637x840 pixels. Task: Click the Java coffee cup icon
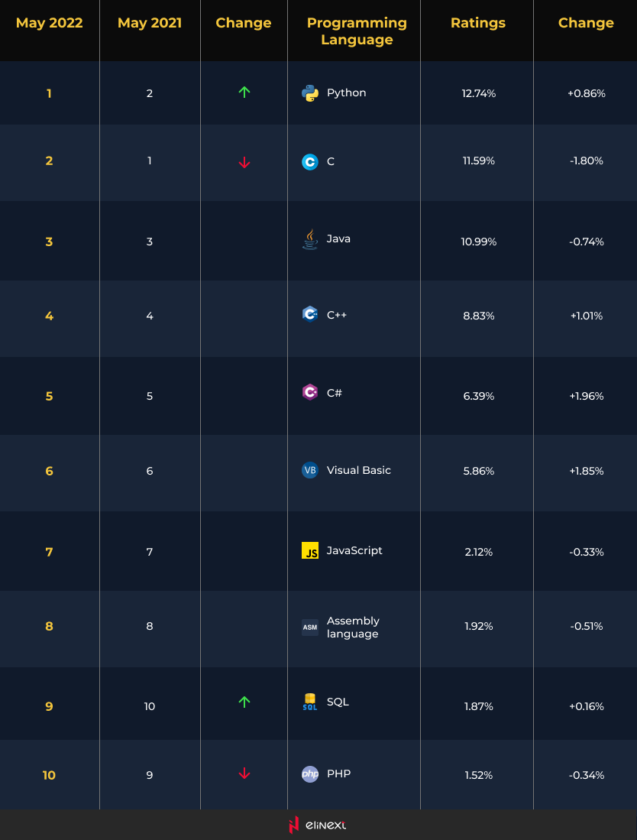point(309,239)
